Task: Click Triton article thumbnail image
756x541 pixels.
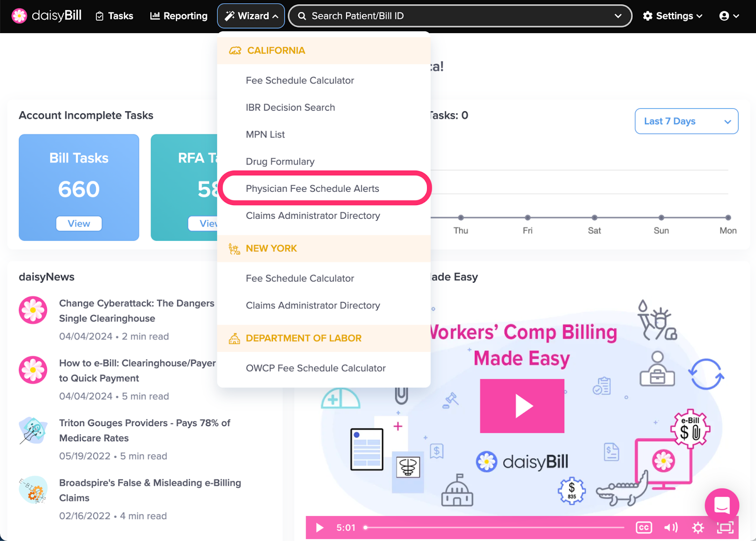Action: (33, 430)
